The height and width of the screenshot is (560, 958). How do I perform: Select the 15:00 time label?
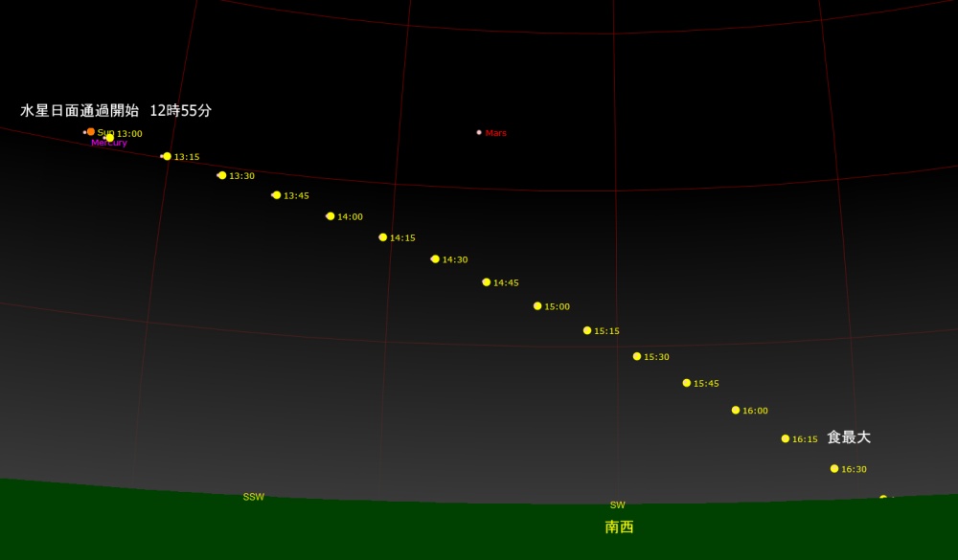point(557,306)
